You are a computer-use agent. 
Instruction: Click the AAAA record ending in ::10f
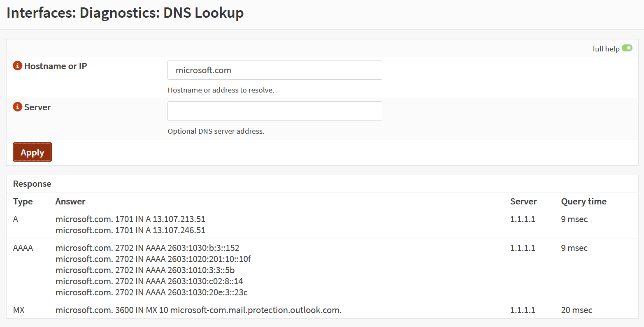pyautogui.click(x=153, y=259)
